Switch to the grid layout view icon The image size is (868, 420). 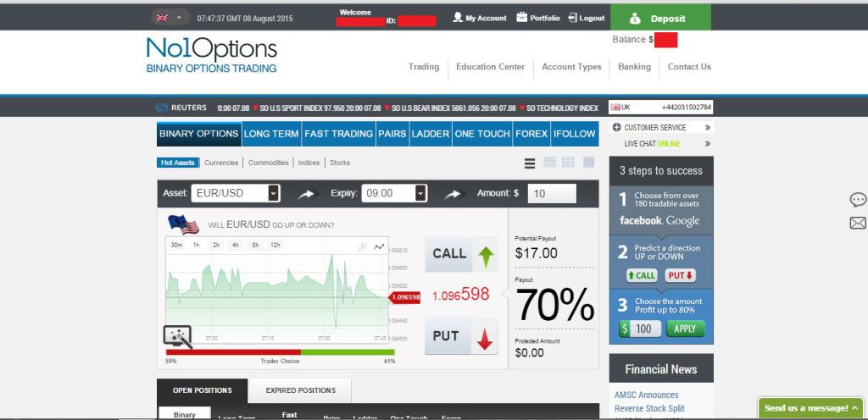pos(568,163)
